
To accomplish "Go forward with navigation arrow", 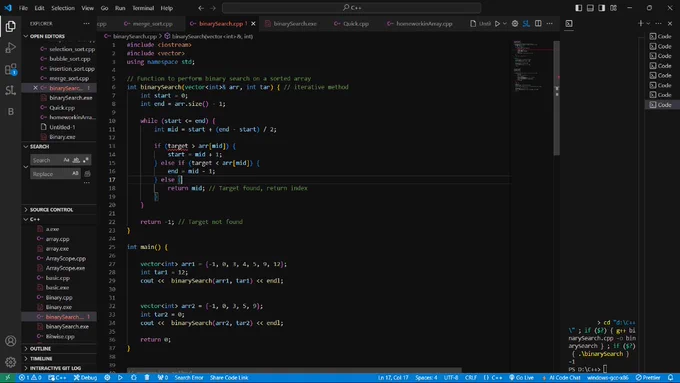I will click(212, 8).
